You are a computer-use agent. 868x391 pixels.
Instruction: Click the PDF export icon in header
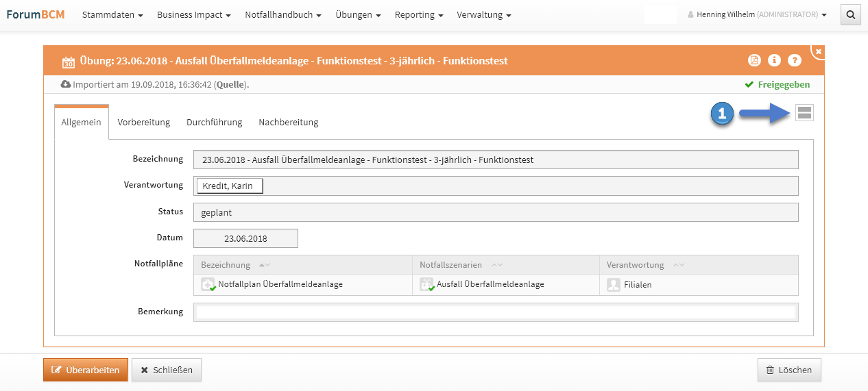click(754, 60)
